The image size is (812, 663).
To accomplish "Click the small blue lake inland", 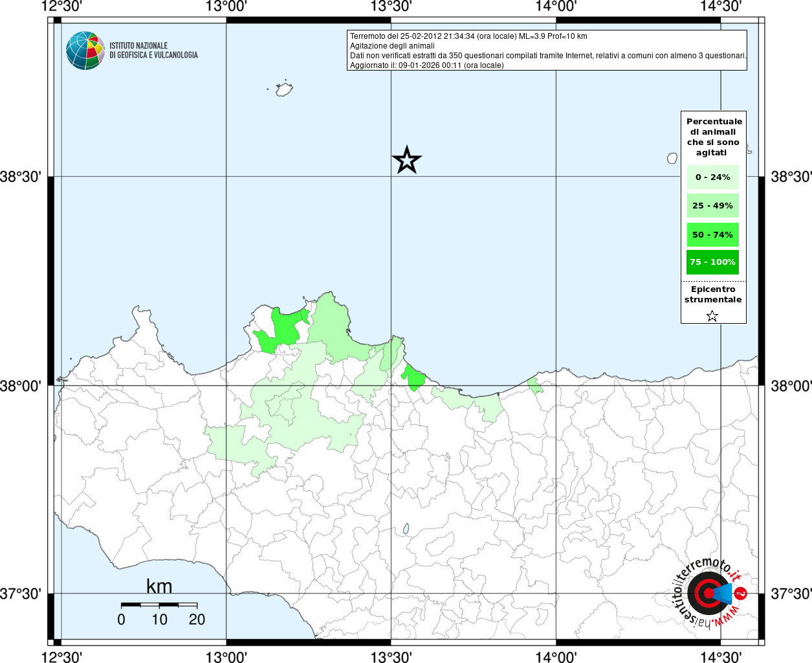I will [406, 529].
